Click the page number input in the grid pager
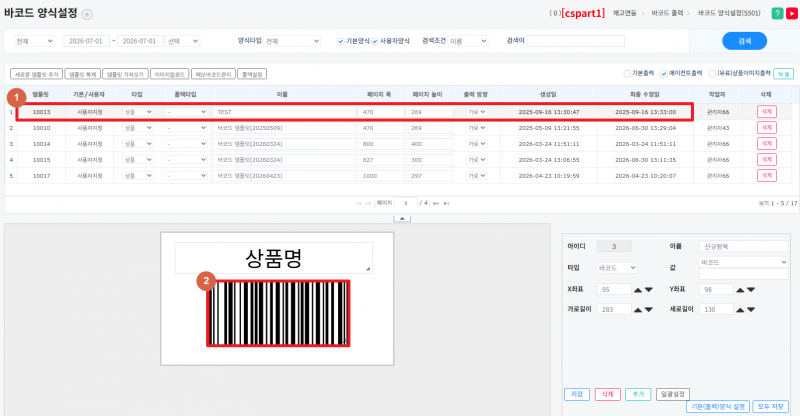This screenshot has width=800, height=416. click(x=406, y=203)
